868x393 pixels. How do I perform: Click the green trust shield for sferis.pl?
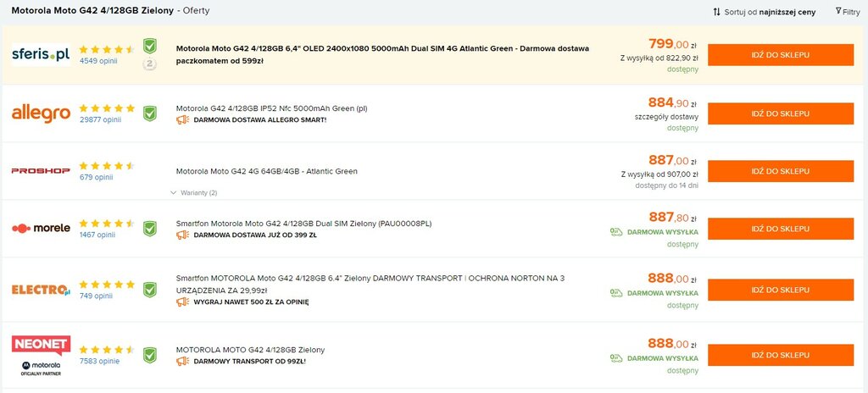149,46
